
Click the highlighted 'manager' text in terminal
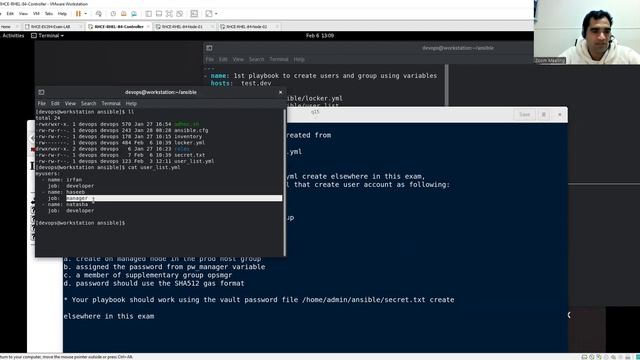coord(77,198)
